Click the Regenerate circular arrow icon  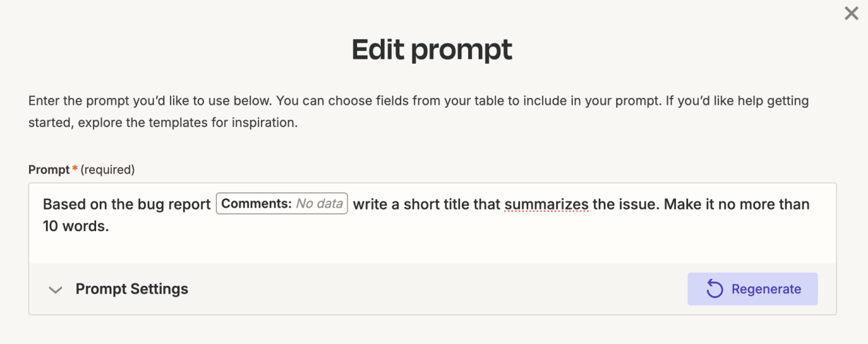715,289
